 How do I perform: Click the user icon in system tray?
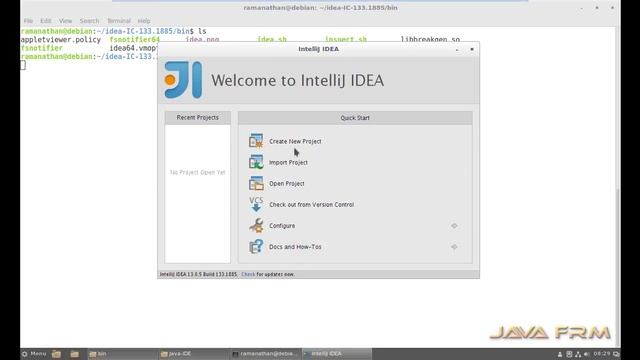560,354
